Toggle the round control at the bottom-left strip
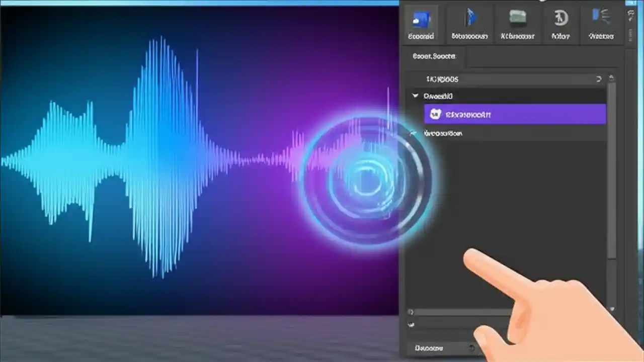 coord(411,312)
